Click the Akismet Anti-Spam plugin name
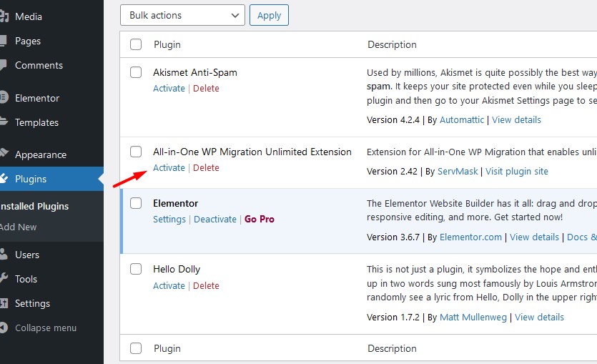 click(x=195, y=72)
